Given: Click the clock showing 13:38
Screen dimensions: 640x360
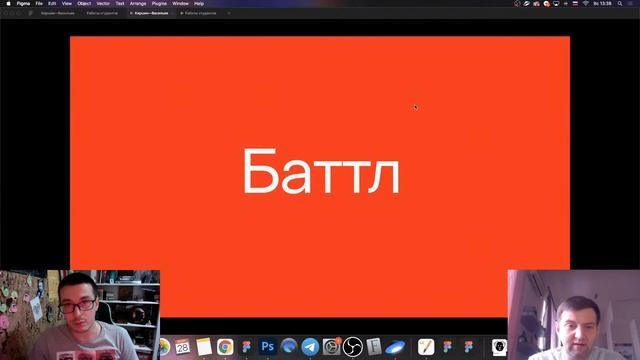Looking at the screenshot, I should (602, 3).
